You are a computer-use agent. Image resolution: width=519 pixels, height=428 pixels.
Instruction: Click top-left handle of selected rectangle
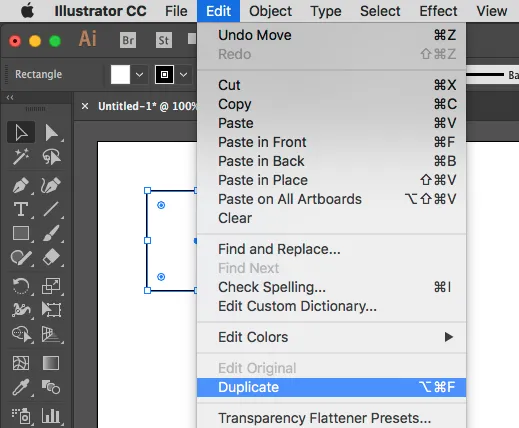click(x=147, y=190)
